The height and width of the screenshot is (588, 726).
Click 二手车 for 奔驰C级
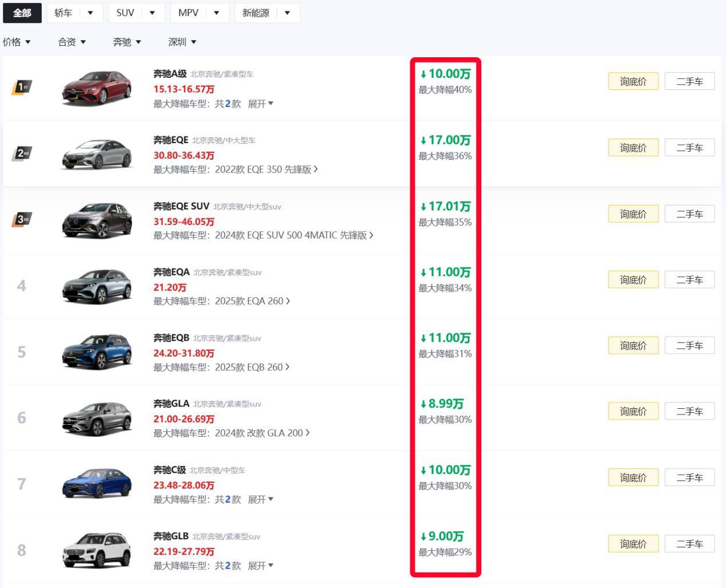point(689,477)
